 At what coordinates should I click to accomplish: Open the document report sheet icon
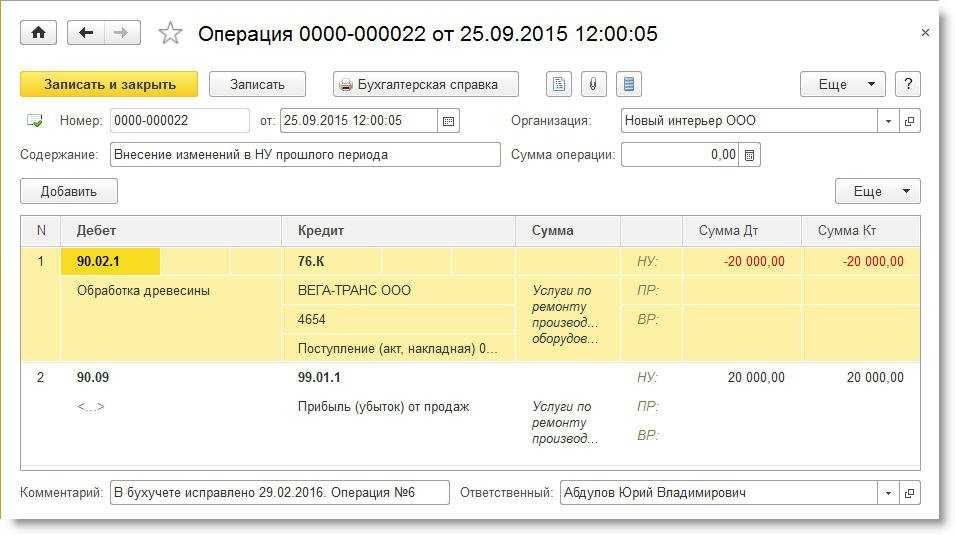(x=559, y=84)
